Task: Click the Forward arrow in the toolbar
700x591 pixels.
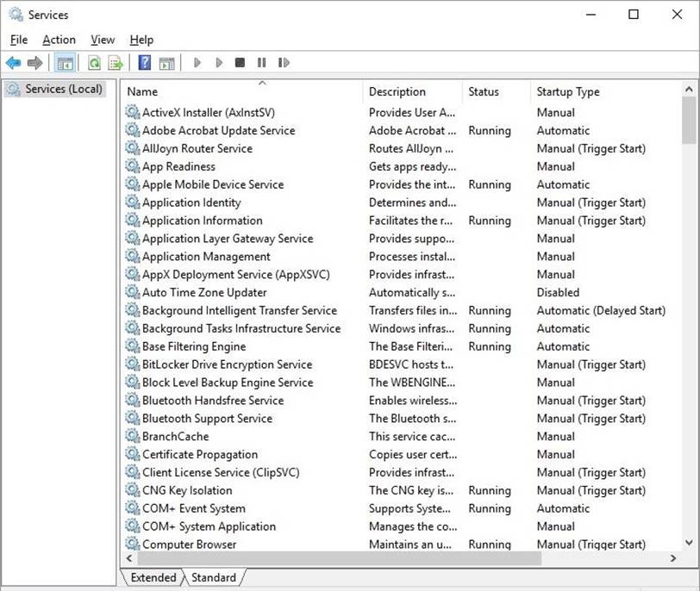Action: click(34, 63)
